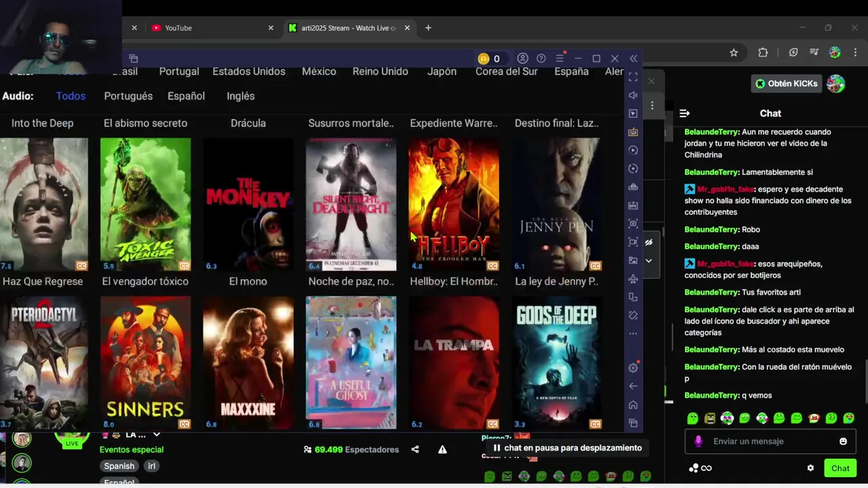Open The Monkey movie poster
The image size is (868, 488).
click(248, 205)
